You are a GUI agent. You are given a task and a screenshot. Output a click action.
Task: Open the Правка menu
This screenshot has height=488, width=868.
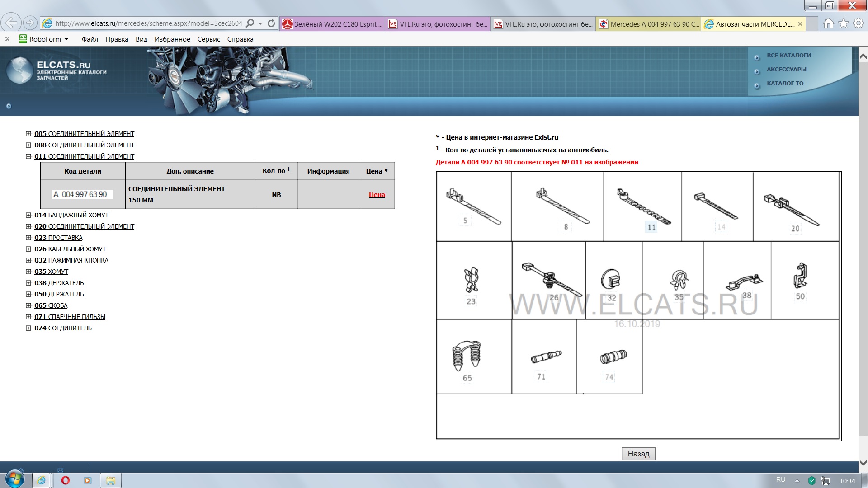(117, 39)
